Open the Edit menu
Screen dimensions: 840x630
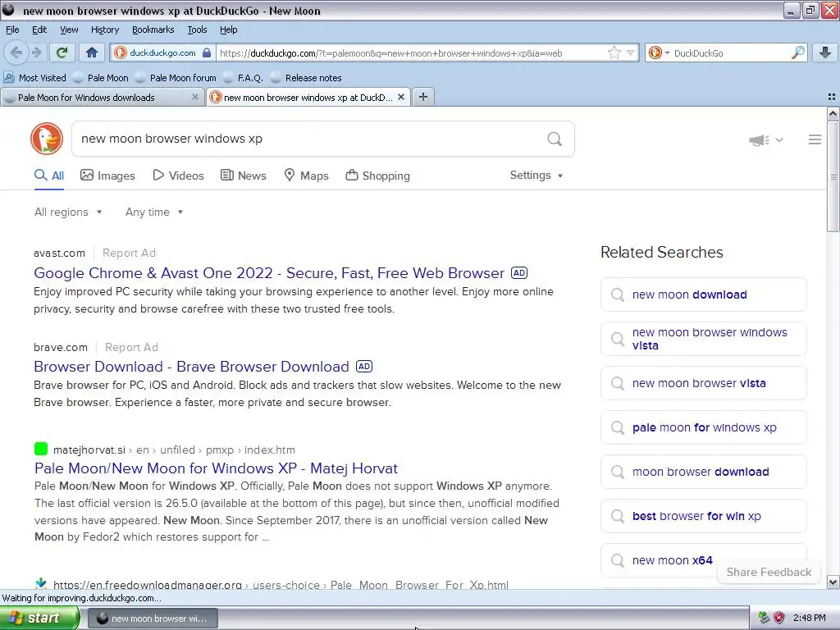tap(39, 30)
